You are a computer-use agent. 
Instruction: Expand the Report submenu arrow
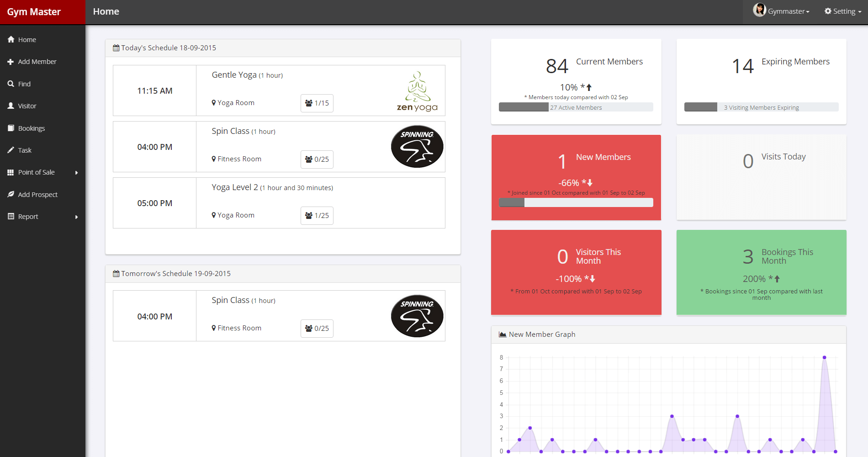pyautogui.click(x=76, y=217)
